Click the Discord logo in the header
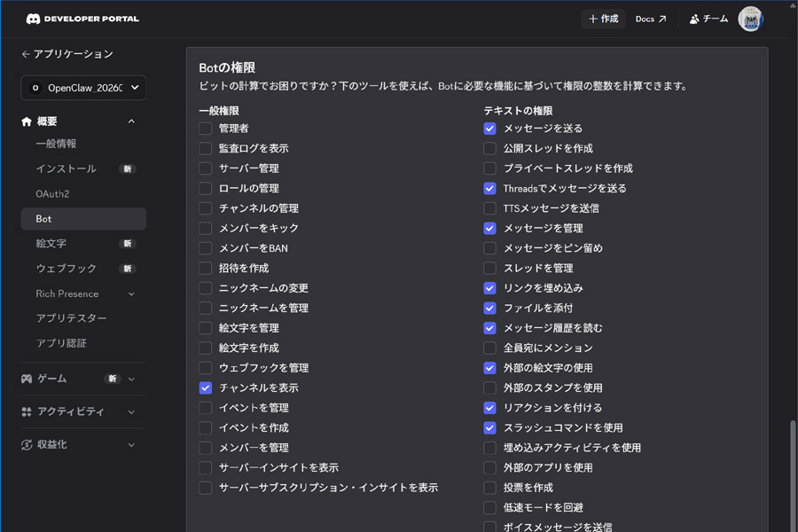 pyautogui.click(x=34, y=18)
